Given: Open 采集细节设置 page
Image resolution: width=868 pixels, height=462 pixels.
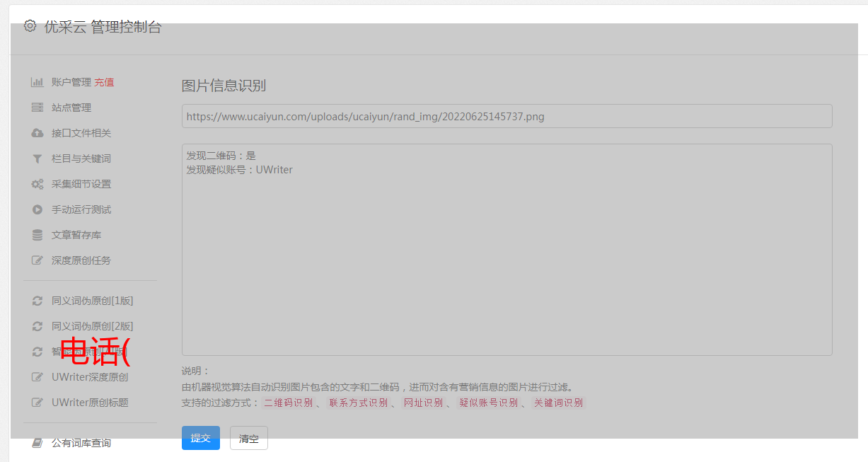Looking at the screenshot, I should click(x=81, y=184).
